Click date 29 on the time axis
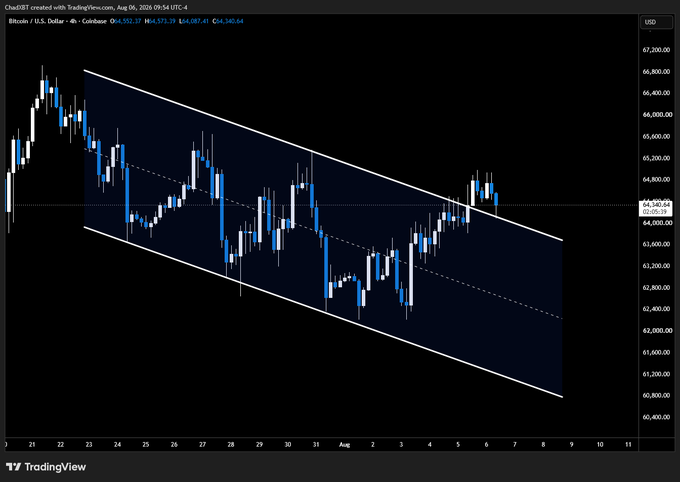Image resolution: width=680 pixels, height=482 pixels. click(259, 445)
